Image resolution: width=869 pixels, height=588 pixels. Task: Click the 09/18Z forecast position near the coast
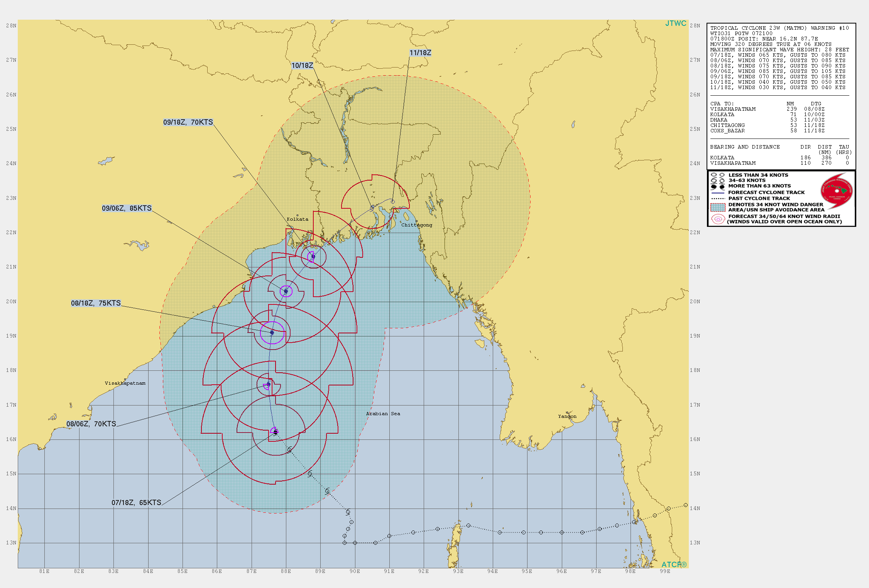coord(313,257)
